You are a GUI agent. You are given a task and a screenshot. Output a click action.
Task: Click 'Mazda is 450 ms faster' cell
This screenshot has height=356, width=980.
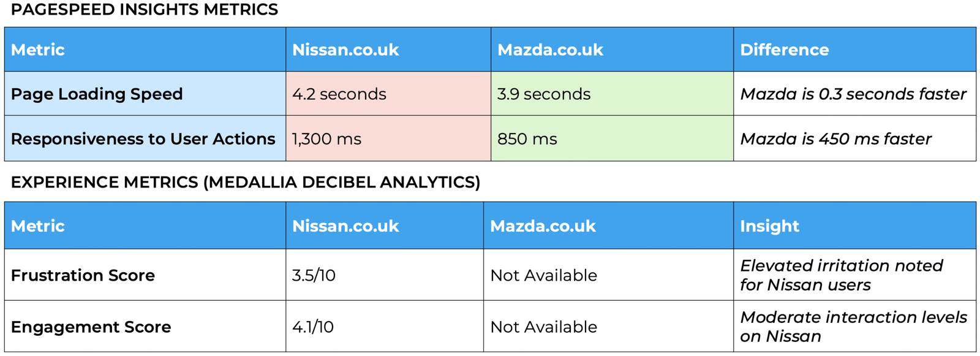click(x=835, y=139)
